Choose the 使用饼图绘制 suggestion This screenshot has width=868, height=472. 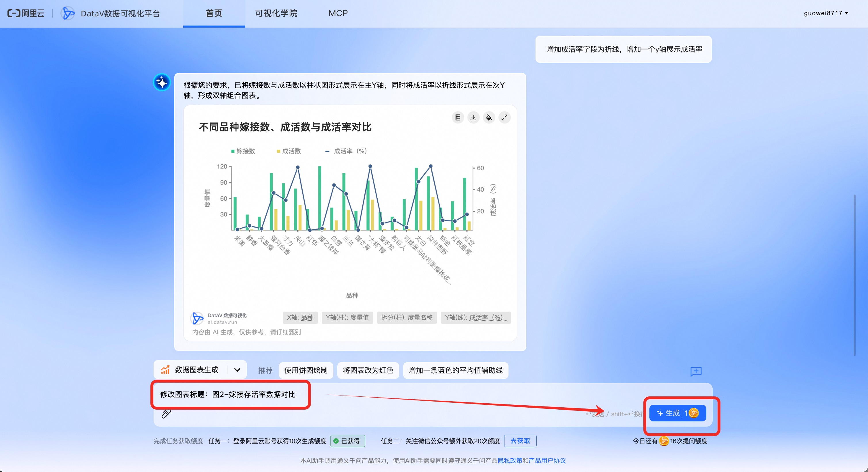306,370
